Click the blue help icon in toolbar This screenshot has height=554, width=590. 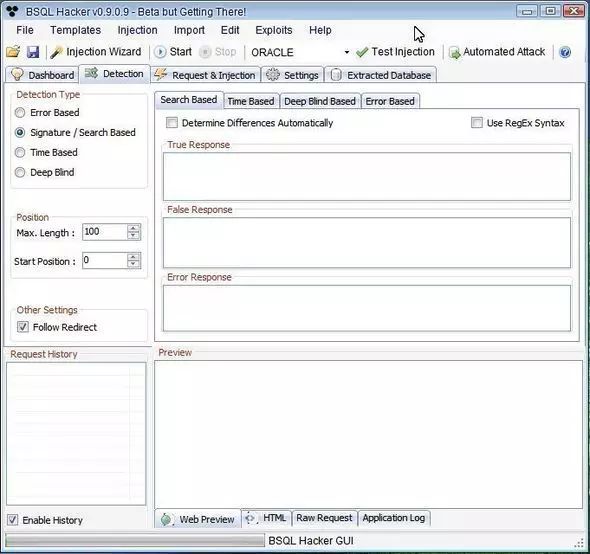565,52
